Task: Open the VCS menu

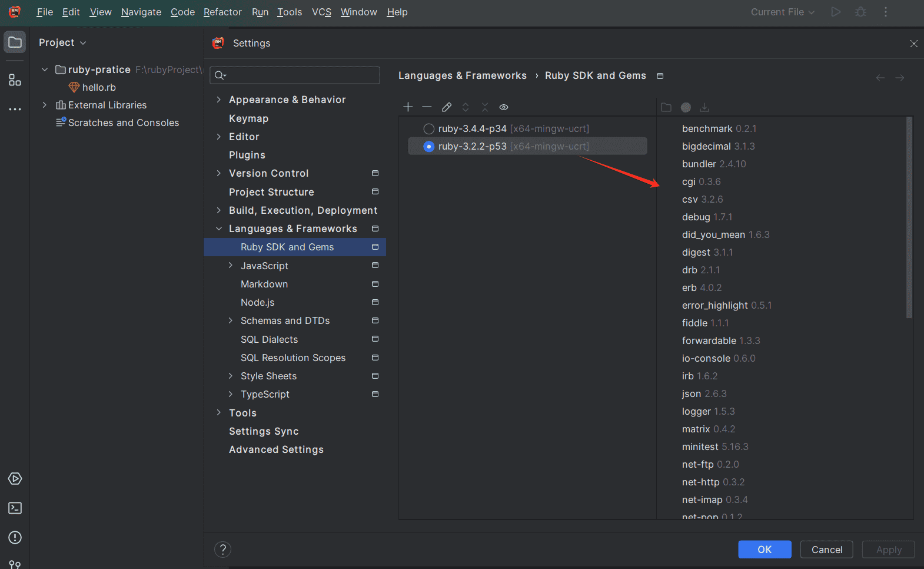Action: click(321, 12)
